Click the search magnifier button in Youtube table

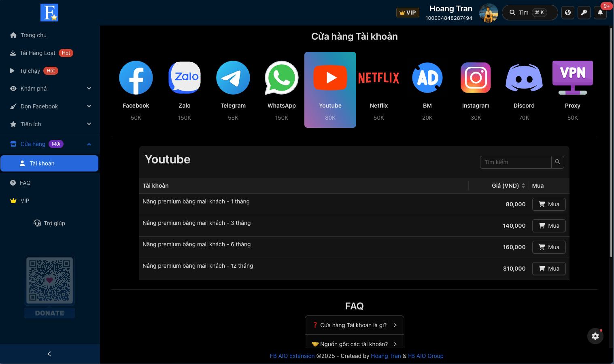(x=558, y=162)
